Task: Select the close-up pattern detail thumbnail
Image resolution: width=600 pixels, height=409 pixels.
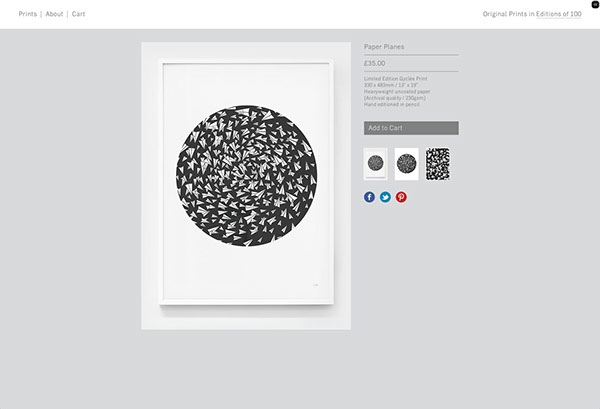Action: point(438,164)
